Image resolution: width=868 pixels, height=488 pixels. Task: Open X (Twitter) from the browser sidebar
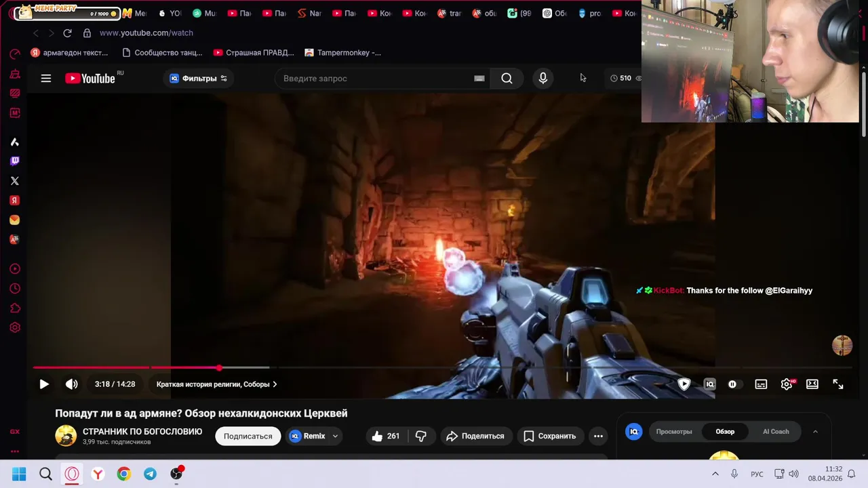tap(15, 181)
